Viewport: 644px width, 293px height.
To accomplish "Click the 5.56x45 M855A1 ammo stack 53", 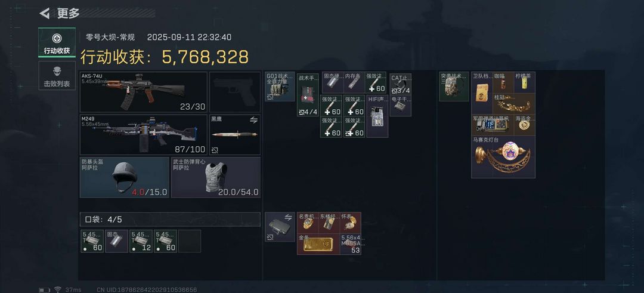I will point(351,244).
